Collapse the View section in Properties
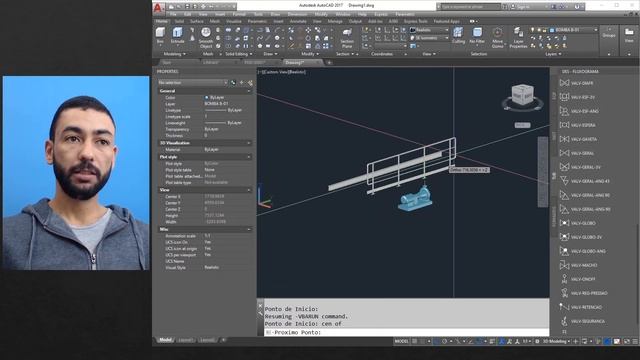This screenshot has width=640, height=360. point(249,190)
